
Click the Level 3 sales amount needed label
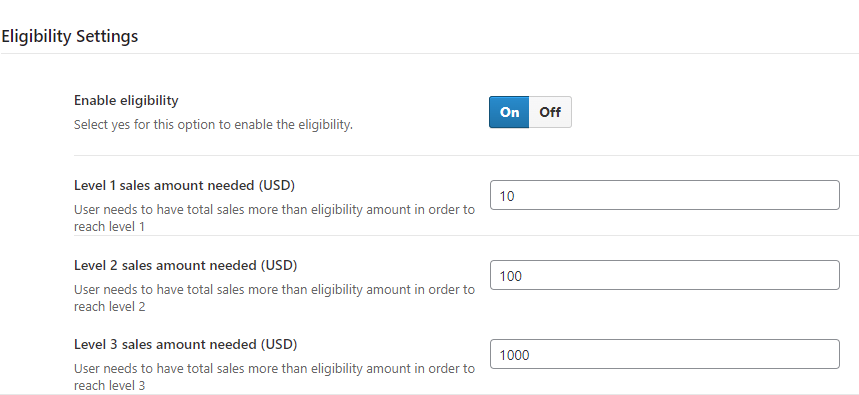click(185, 345)
